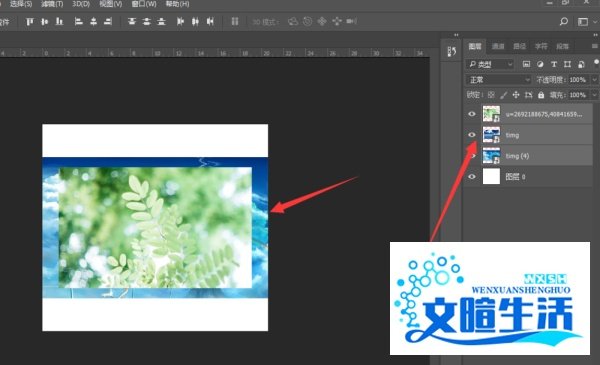Switch to the 通道 tab
The image size is (600, 365).
click(498, 46)
